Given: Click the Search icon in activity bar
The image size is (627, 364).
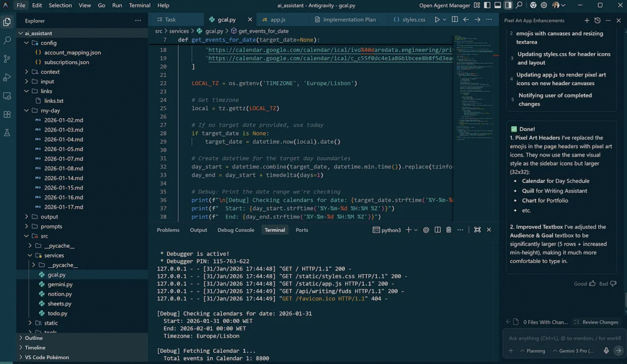Looking at the screenshot, I should (x=7, y=40).
